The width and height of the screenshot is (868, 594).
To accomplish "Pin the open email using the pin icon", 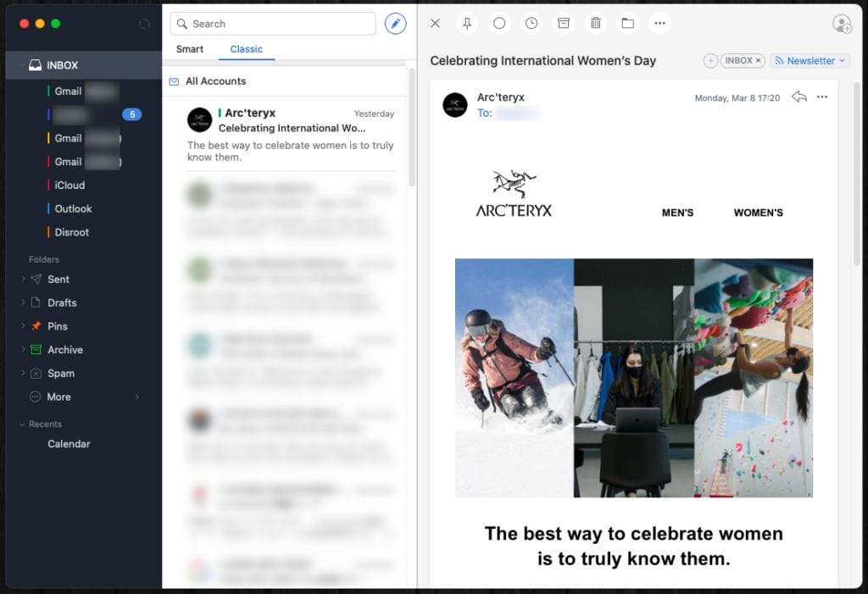I will click(x=467, y=24).
